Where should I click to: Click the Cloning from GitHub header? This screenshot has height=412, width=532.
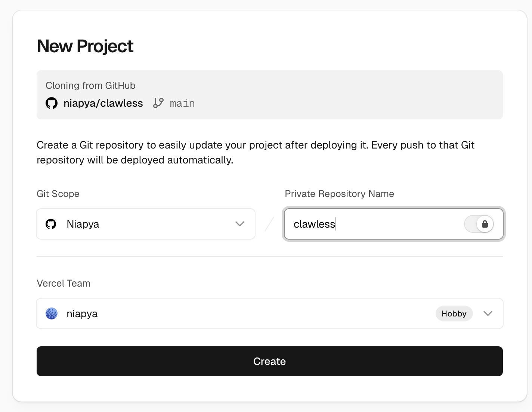point(90,85)
